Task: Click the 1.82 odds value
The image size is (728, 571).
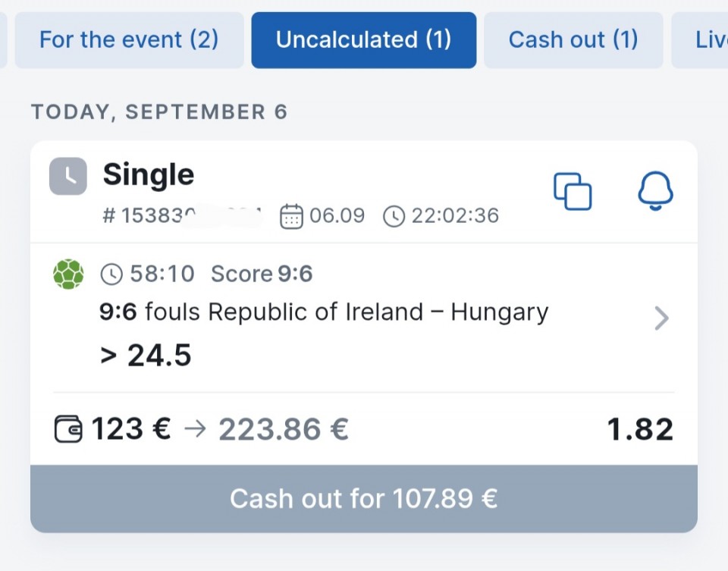Action: coord(640,429)
